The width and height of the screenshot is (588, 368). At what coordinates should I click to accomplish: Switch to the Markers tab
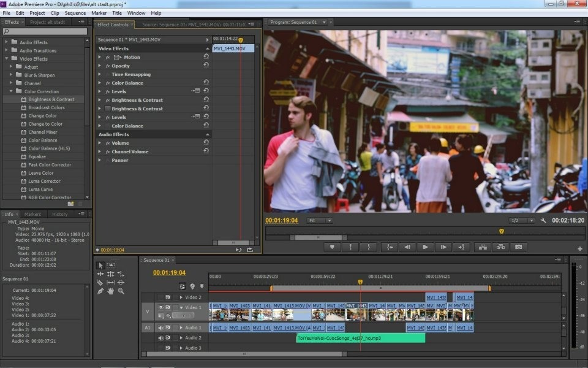pos(32,214)
